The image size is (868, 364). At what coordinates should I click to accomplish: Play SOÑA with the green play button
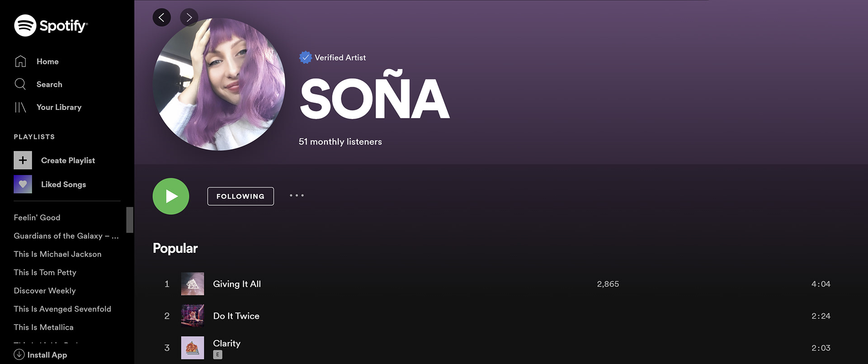click(171, 196)
